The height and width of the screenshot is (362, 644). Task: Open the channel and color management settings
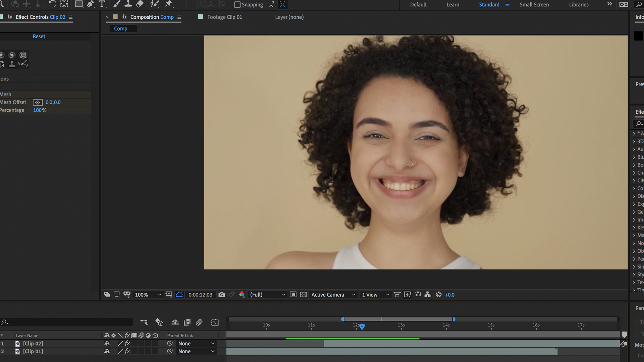[242, 295]
